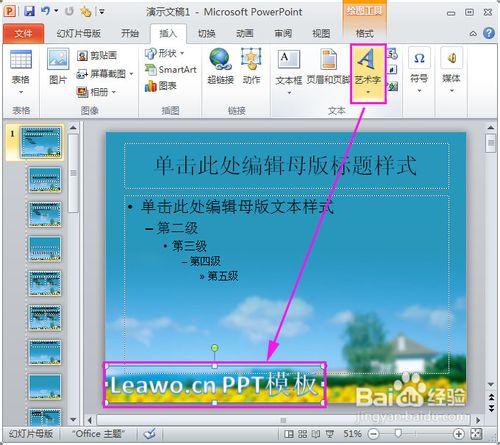Switch to 动画 tab
500x445 pixels.
[x=245, y=34]
